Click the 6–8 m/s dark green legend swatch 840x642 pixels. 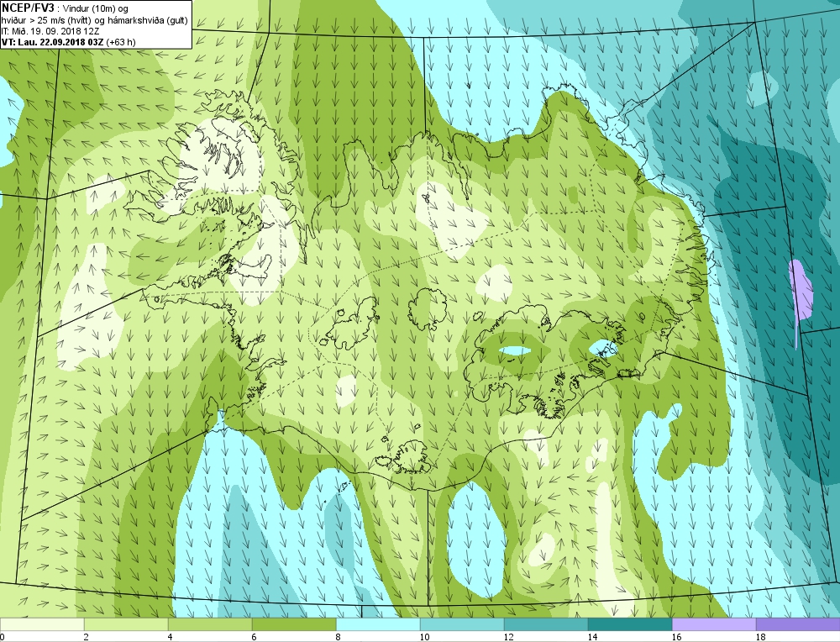[x=294, y=624]
